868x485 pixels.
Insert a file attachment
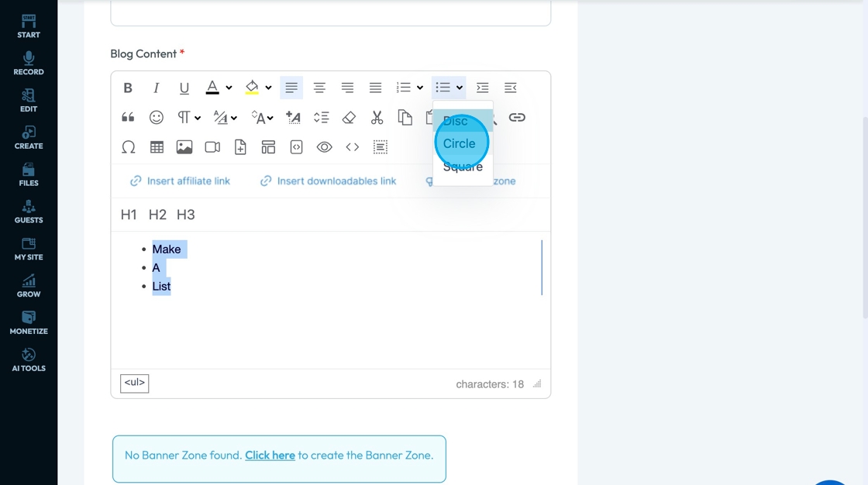[240, 147]
